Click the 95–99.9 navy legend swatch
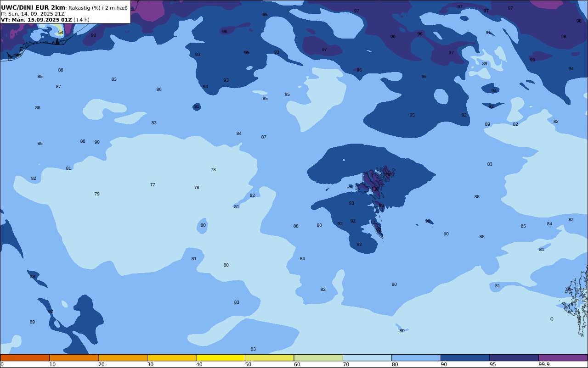 (514, 357)
